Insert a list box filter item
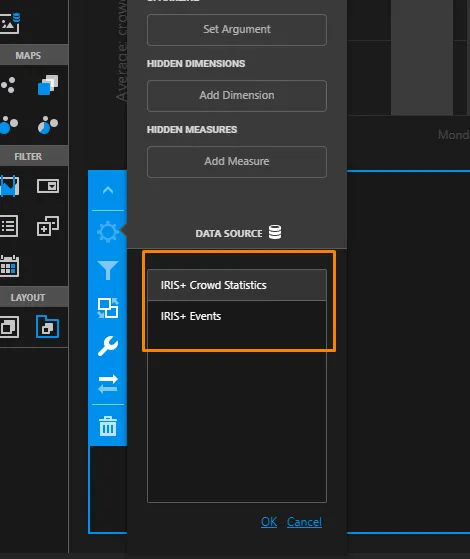470x559 pixels. 9,226
